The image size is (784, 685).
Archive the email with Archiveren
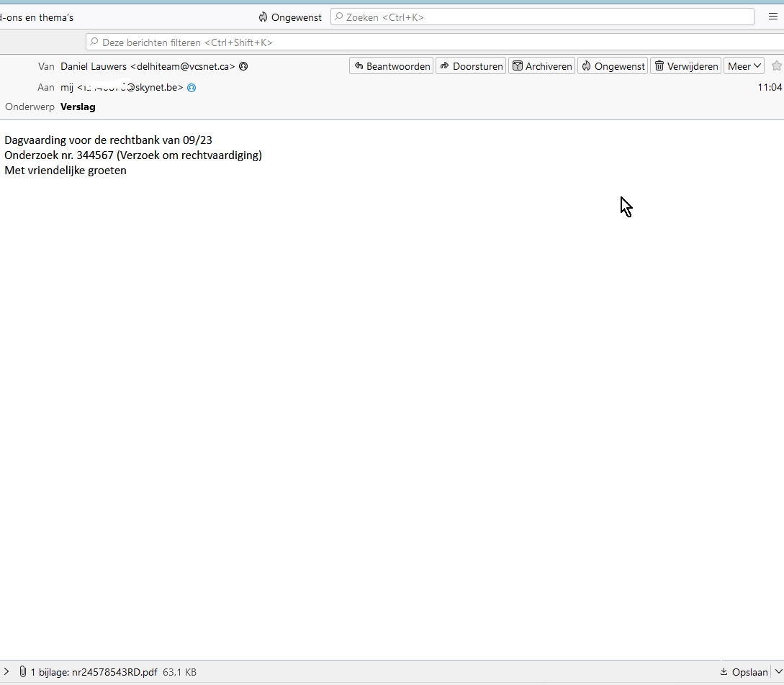pyautogui.click(x=541, y=66)
